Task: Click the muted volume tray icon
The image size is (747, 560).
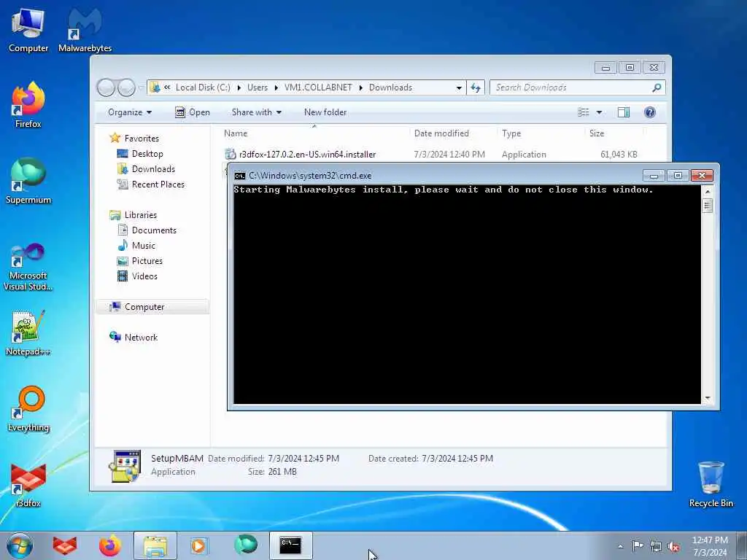Action: click(673, 547)
